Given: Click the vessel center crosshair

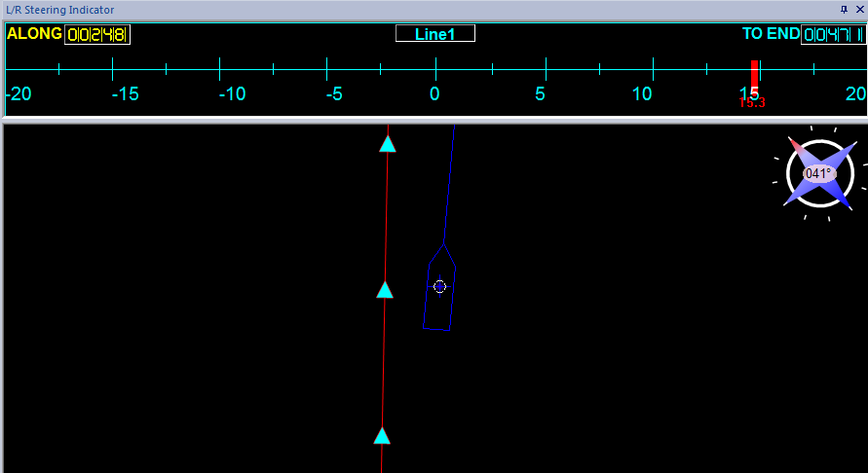Looking at the screenshot, I should (439, 286).
